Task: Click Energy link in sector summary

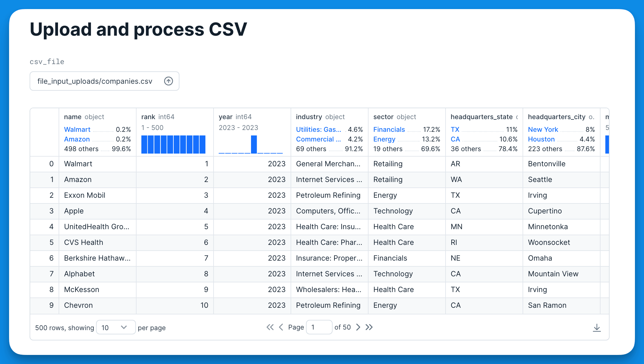Action: tap(384, 139)
